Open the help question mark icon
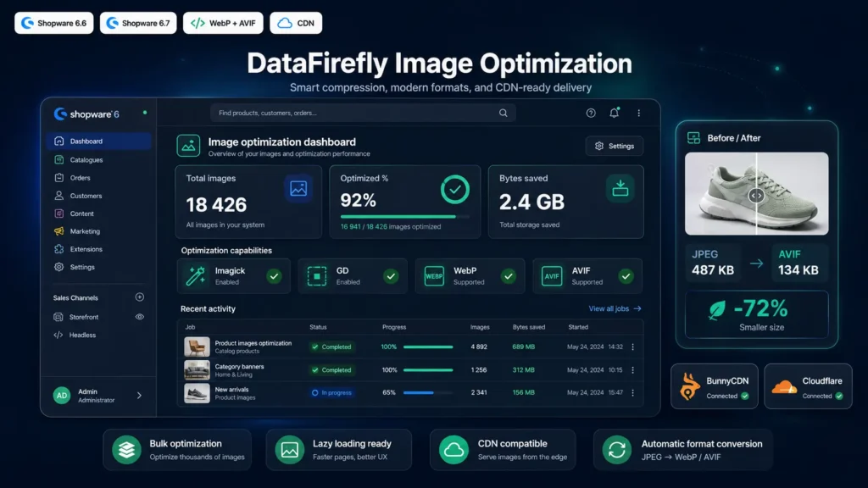Screen dimensions: 868x488 (591, 113)
